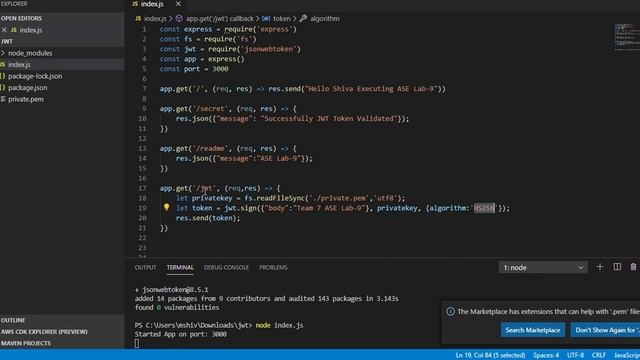Switch to the PROBLEMS panel tab

coord(273,267)
